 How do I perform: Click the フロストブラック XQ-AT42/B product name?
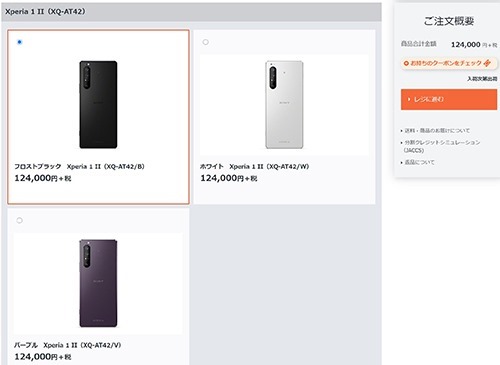[79, 166]
